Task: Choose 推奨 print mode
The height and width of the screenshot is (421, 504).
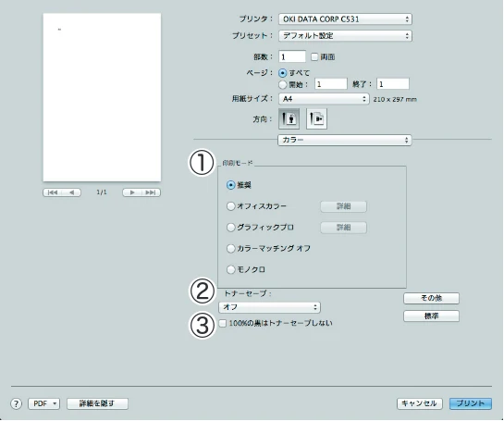Action: 231,185
